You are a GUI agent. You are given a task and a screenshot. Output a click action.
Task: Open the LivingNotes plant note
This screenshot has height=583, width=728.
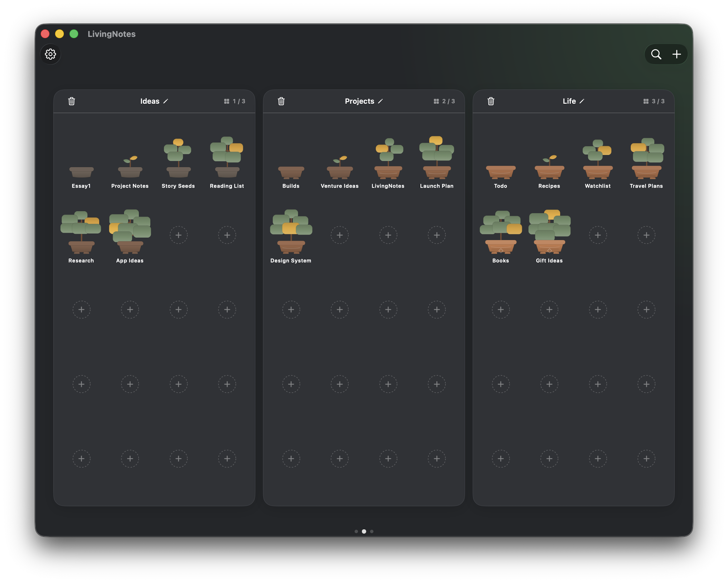388,158
